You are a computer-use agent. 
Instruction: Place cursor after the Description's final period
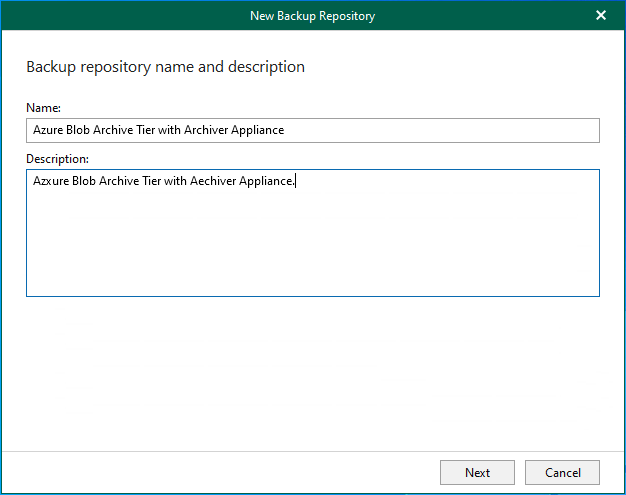[x=296, y=181]
